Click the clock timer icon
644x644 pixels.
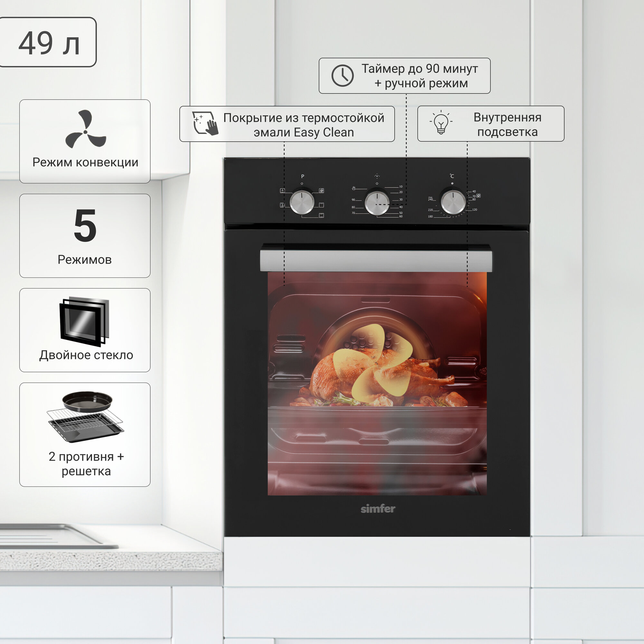(342, 76)
